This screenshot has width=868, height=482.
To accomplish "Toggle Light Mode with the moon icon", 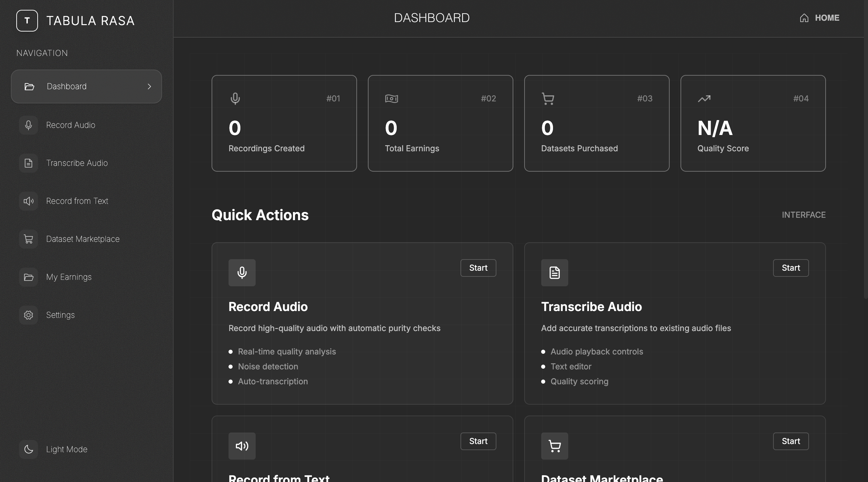I will point(28,449).
